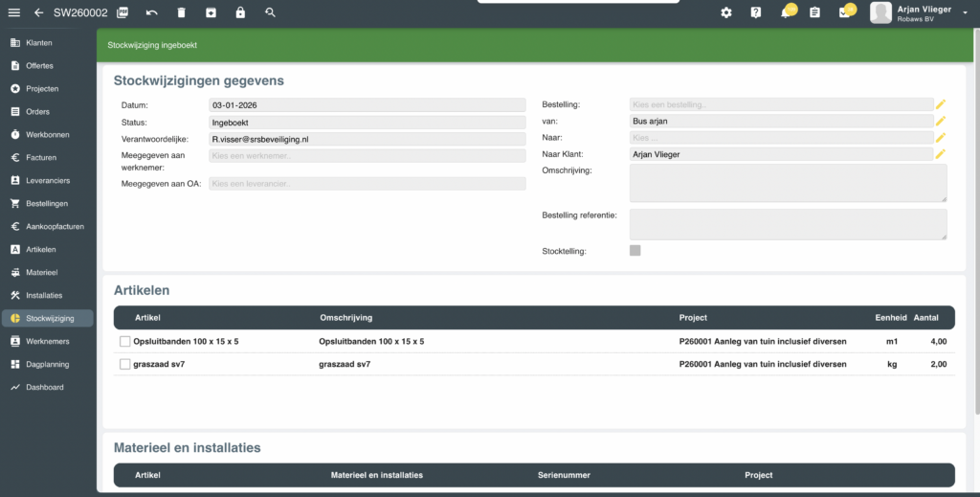This screenshot has height=497, width=980.
Task: Open notifications bell
Action: point(786,12)
